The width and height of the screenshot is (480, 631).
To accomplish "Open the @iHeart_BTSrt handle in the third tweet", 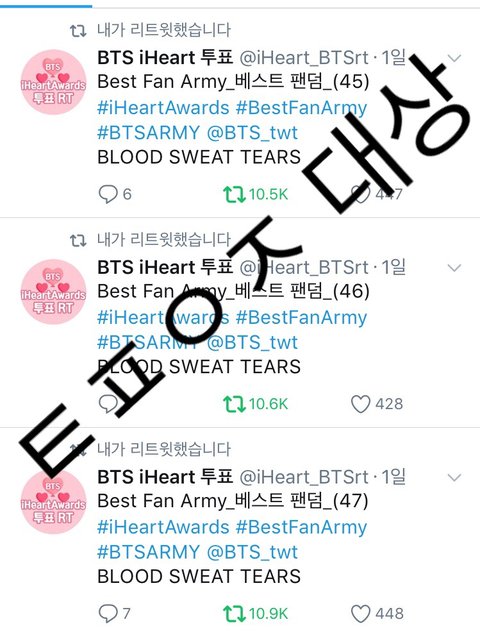I will (304, 477).
